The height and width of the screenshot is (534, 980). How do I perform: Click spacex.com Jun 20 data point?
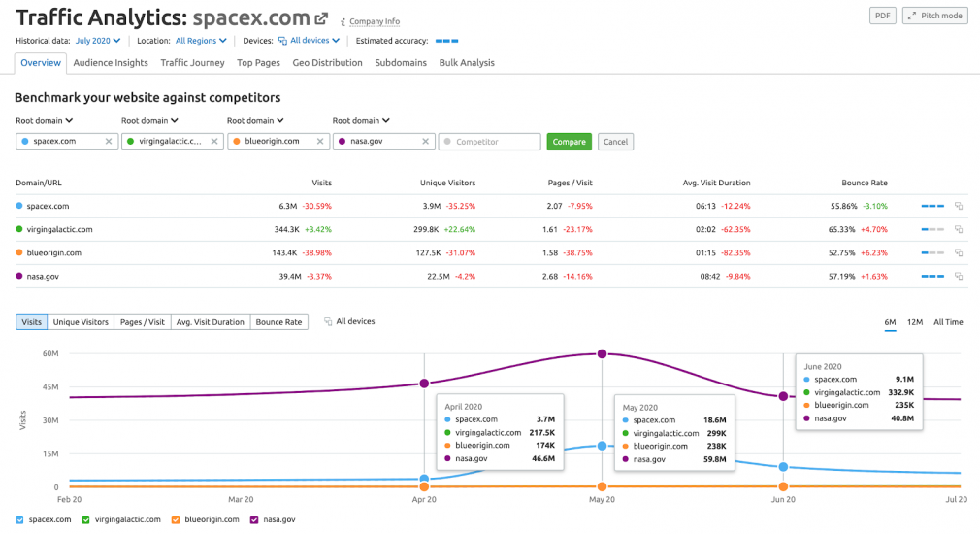point(783,467)
